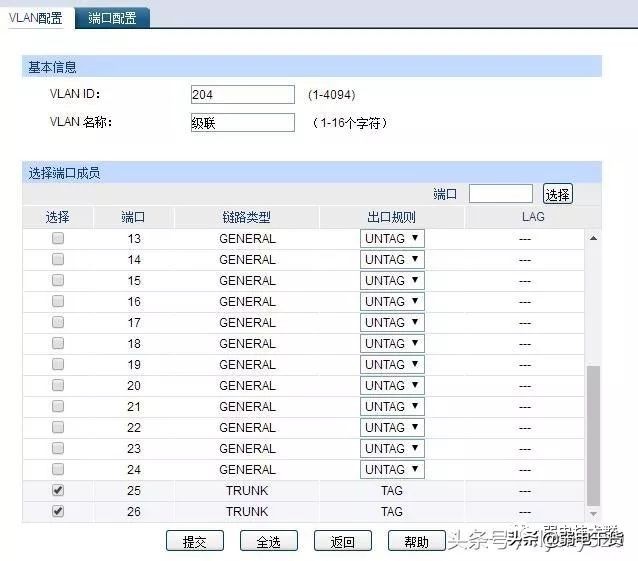Click the 选择 button next to port field
638x561 pixels.
[557, 194]
